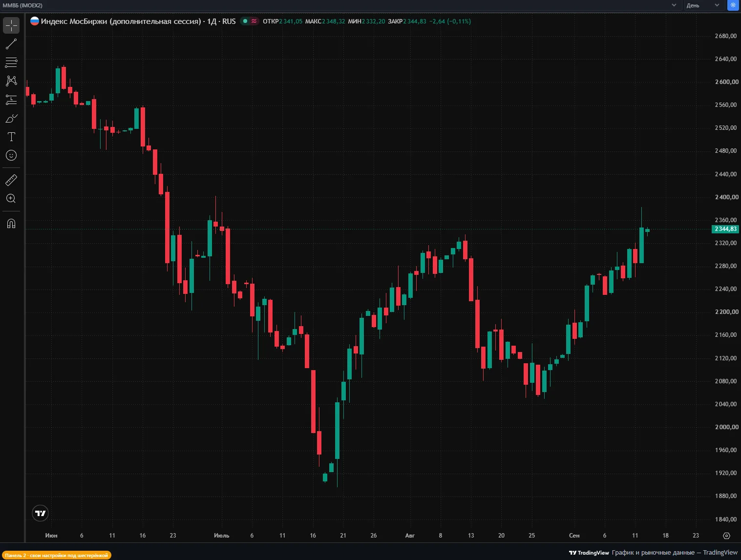
Task: Click the Сен date axis label
Action: pos(574,536)
